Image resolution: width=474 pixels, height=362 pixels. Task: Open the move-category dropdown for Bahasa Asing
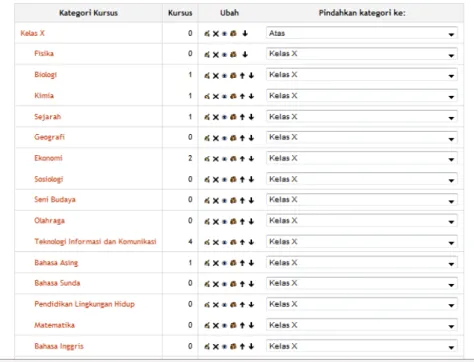(362, 263)
